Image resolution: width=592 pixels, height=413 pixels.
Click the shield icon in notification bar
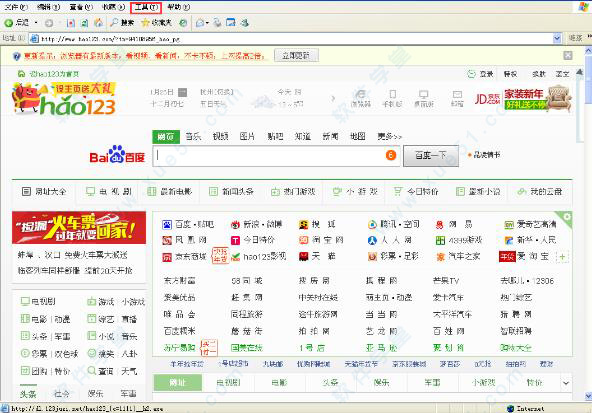coord(16,56)
